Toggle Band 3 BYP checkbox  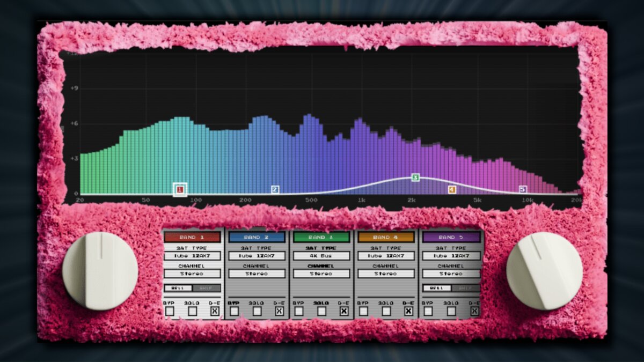tap(299, 311)
